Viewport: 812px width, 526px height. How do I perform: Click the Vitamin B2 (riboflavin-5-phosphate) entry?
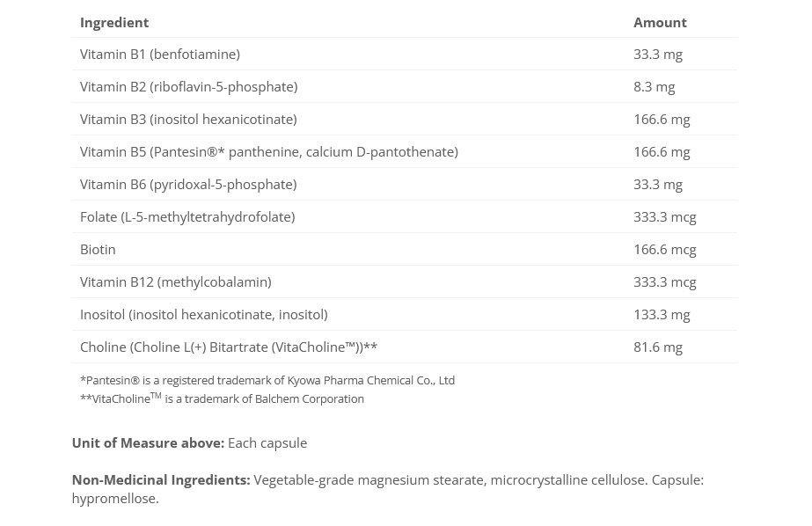pos(188,86)
